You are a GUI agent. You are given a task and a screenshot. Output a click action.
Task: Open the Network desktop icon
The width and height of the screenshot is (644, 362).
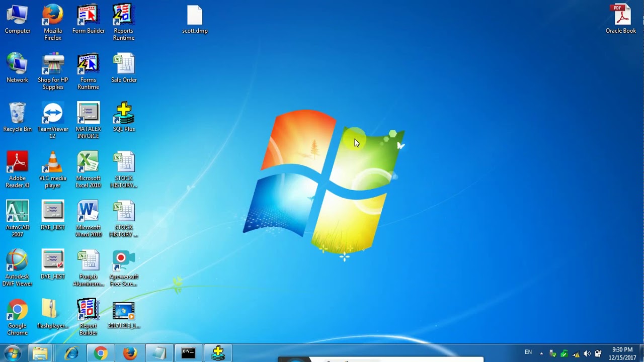[18, 68]
